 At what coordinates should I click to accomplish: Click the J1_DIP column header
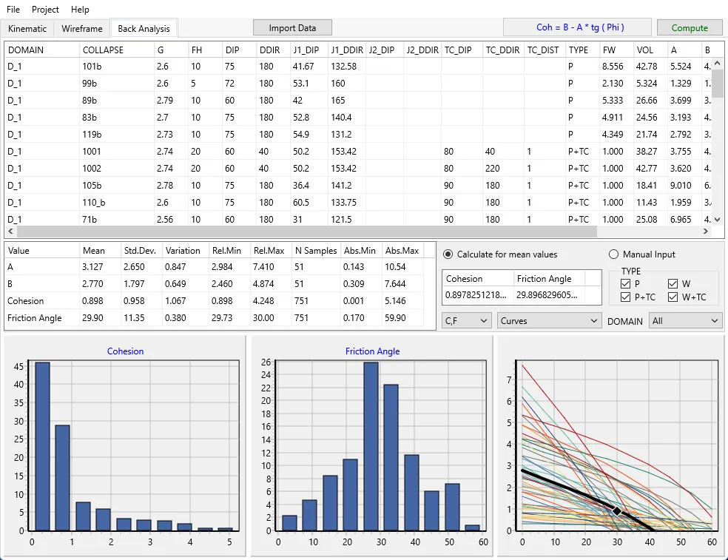tap(309, 50)
